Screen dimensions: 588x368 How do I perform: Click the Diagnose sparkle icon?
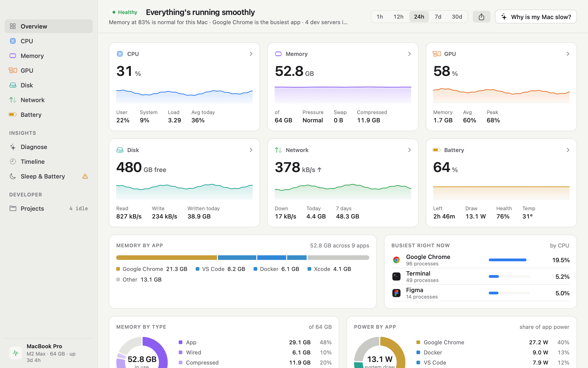pos(13,147)
